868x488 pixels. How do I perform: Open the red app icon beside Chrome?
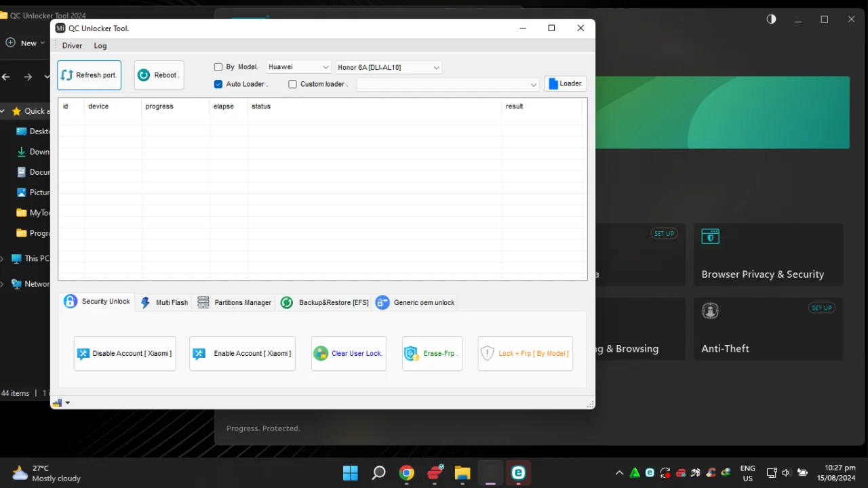(435, 473)
